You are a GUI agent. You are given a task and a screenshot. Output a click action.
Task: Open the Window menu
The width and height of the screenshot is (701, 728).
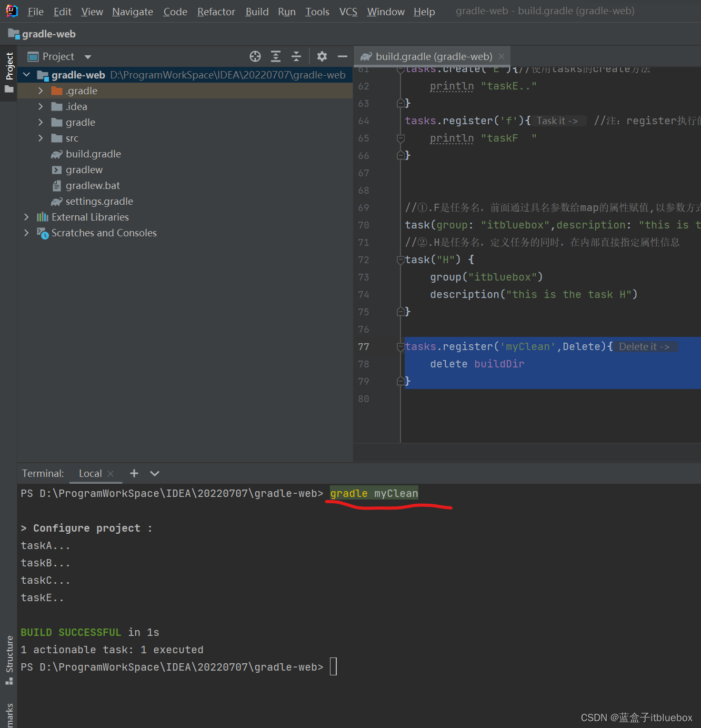point(386,12)
